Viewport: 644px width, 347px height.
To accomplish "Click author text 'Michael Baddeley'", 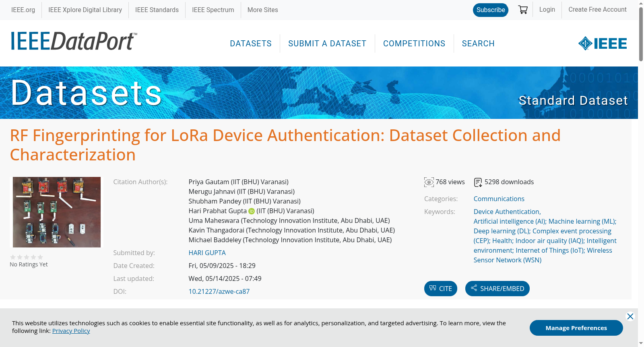I will (x=215, y=240).
